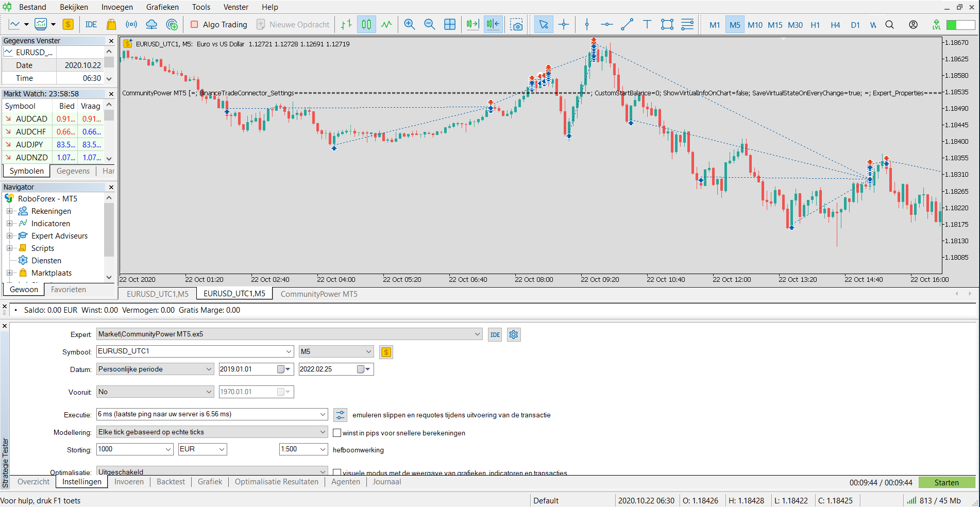Switch chart to line chart type
The image size is (980, 507).
386,24
